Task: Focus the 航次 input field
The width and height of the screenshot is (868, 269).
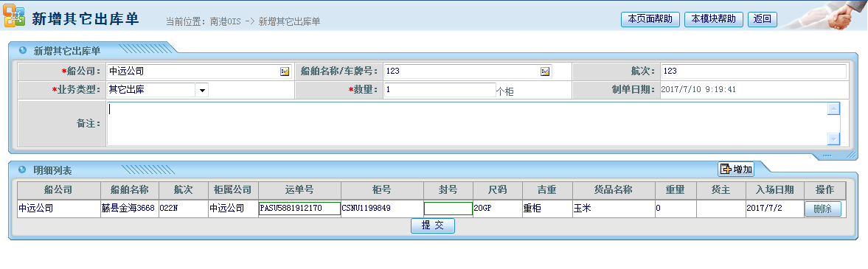Action: tap(754, 71)
